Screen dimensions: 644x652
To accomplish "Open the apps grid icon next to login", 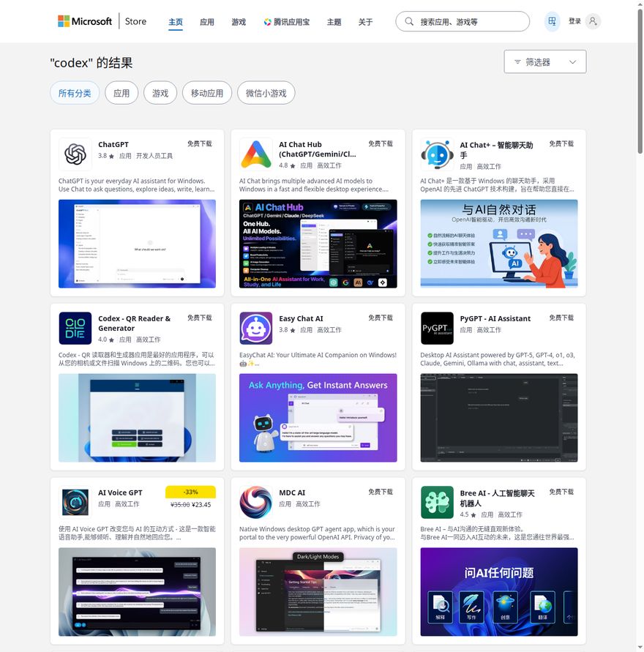I will pyautogui.click(x=552, y=21).
